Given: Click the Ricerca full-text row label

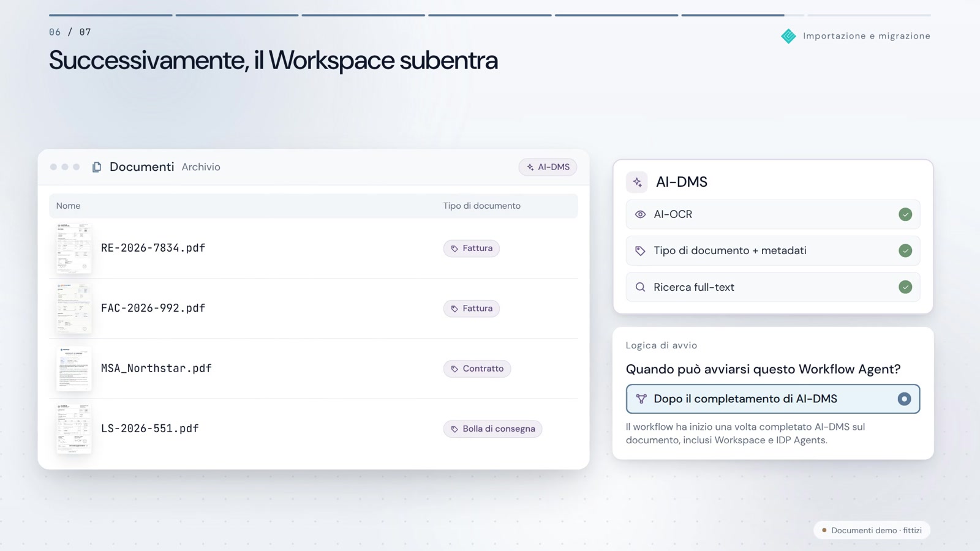Looking at the screenshot, I should click(694, 287).
